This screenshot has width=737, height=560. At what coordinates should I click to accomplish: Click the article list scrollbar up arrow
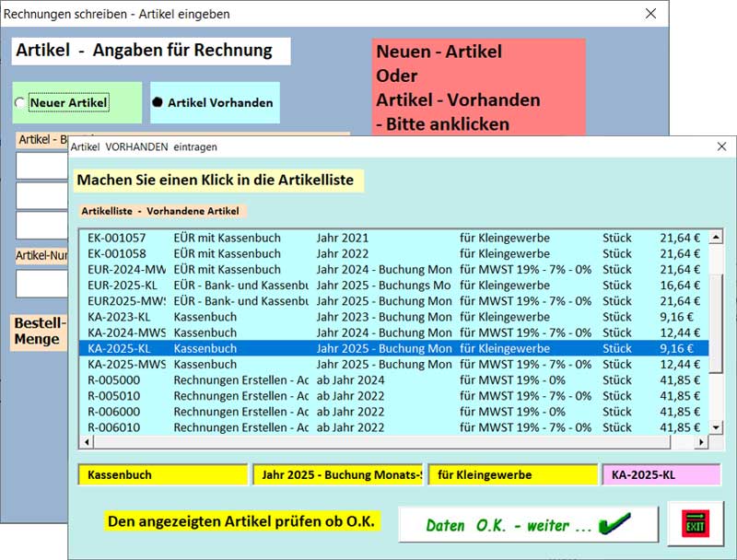(x=716, y=238)
